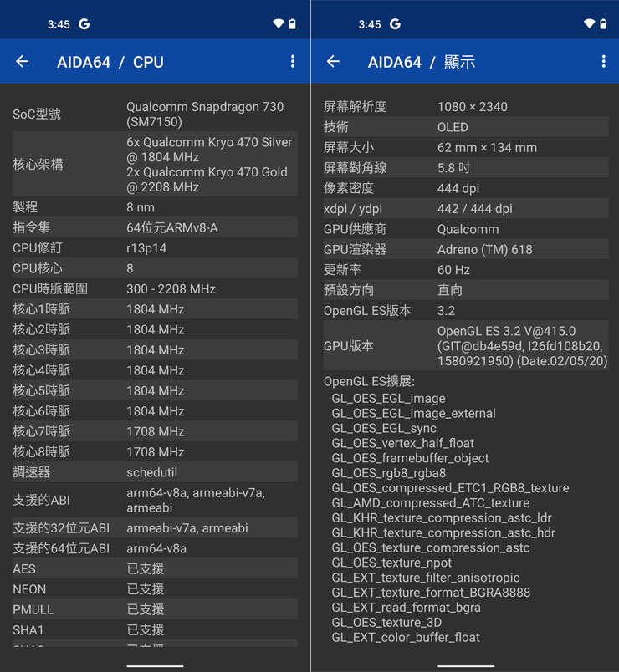The image size is (619, 672).
Task: Tap the GL_OES_EGL_sync extension entry
Action: point(384,428)
